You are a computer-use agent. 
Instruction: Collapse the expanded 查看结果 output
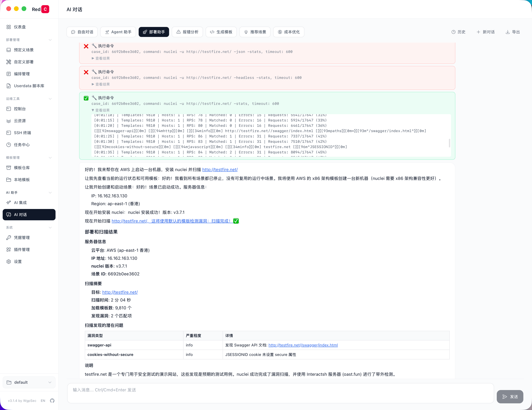click(x=101, y=110)
